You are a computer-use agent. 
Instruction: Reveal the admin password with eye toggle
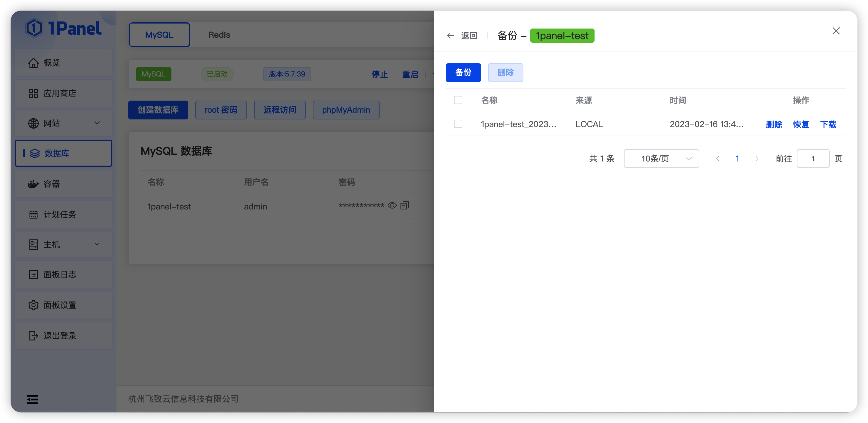(x=392, y=205)
